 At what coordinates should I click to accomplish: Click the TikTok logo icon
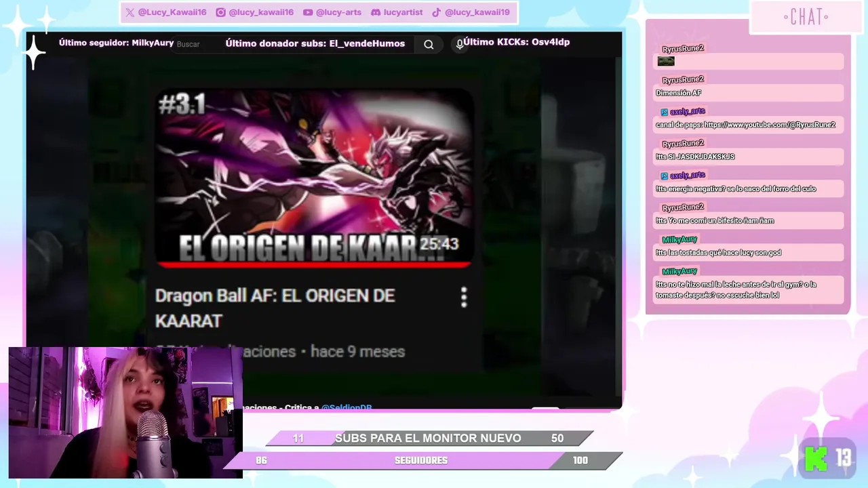point(437,12)
